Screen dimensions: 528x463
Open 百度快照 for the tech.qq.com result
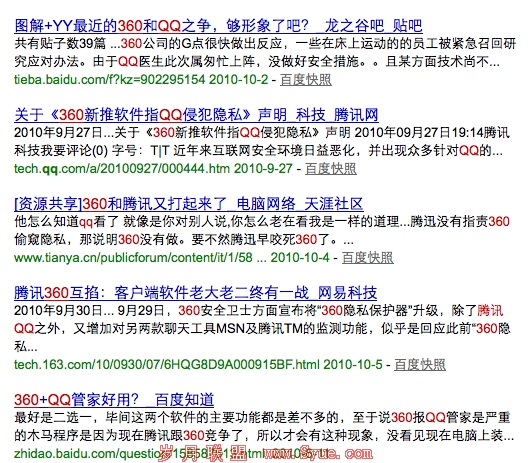click(x=331, y=168)
